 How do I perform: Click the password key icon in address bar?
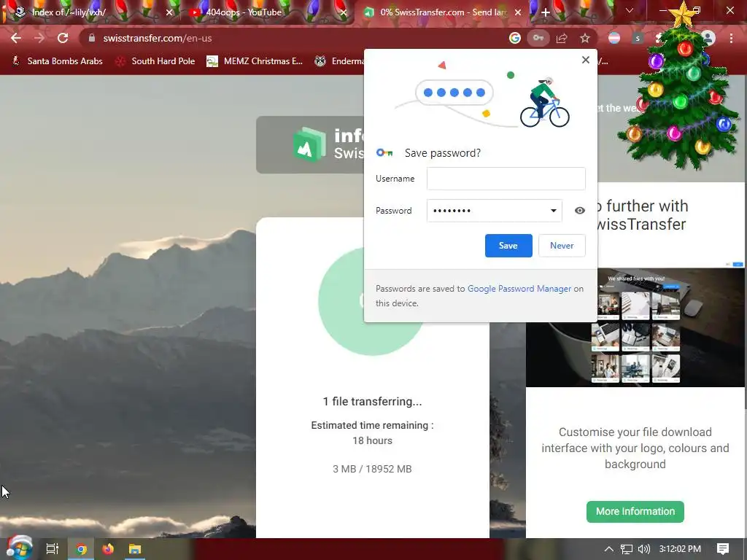[538, 38]
